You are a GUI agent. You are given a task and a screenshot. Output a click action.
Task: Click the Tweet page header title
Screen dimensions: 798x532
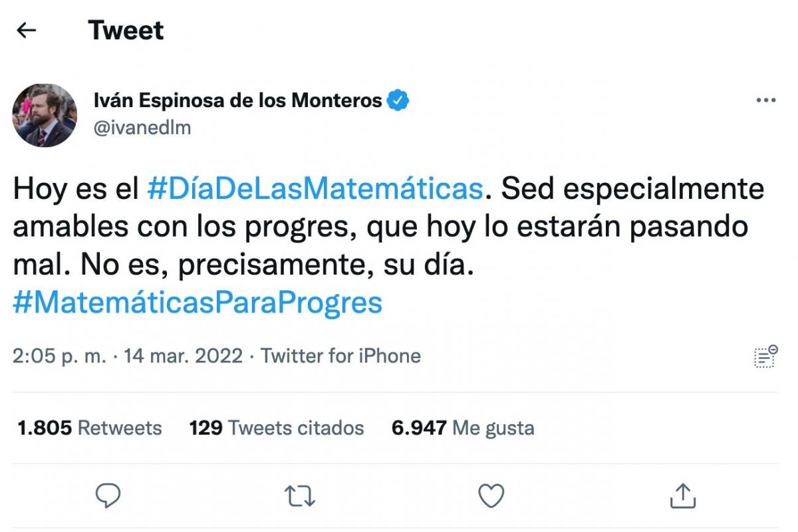click(x=126, y=31)
